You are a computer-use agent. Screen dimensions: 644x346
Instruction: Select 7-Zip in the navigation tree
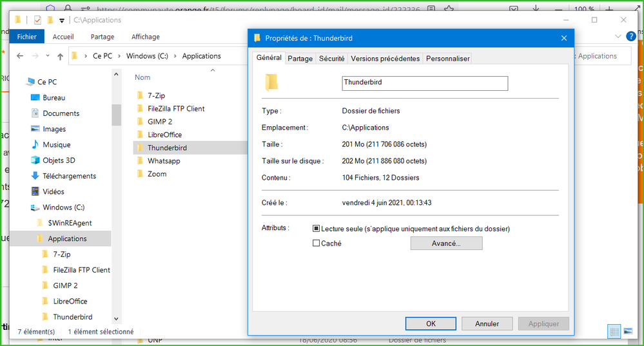click(61, 254)
